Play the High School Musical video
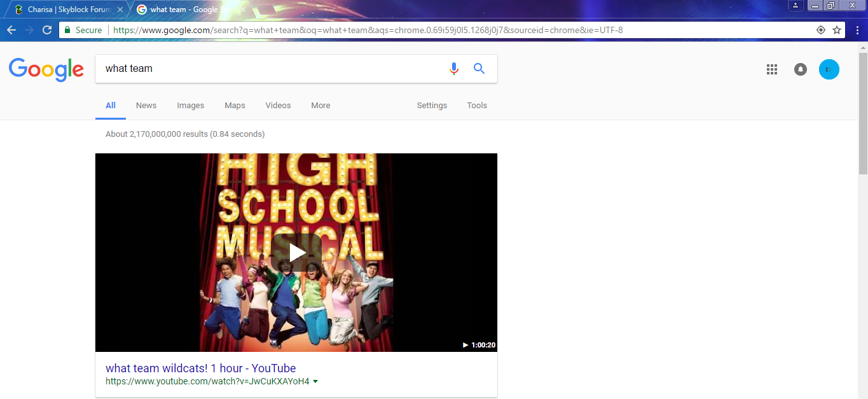Viewport: 868px width, 399px height. [296, 253]
